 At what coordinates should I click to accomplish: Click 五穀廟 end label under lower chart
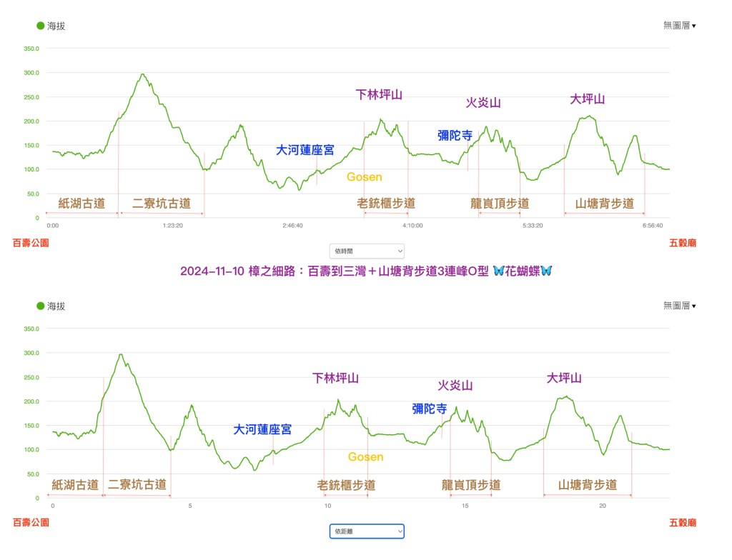tap(682, 523)
